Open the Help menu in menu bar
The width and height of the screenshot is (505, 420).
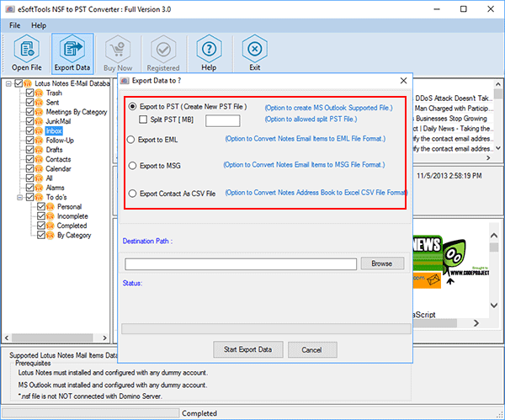39,25
